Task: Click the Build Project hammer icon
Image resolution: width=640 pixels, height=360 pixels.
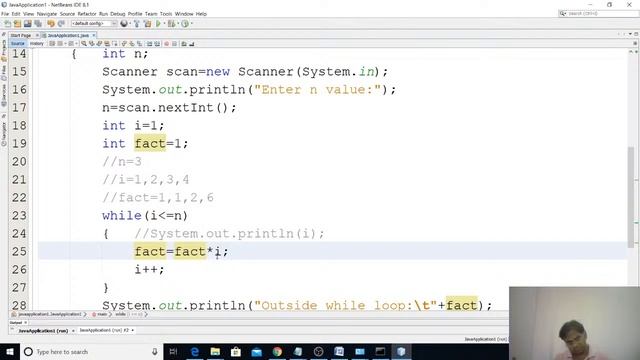Action: pyautogui.click(x=137, y=24)
